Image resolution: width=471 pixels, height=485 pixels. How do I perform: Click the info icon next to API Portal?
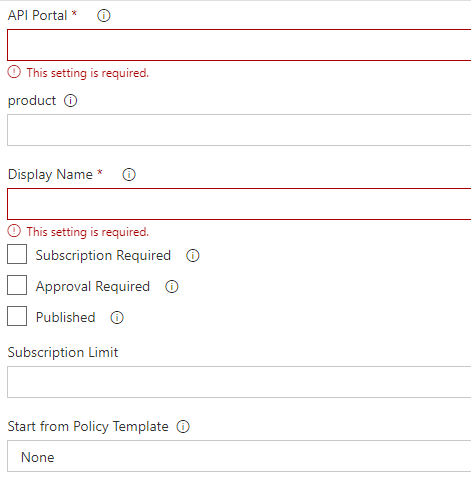pyautogui.click(x=104, y=16)
